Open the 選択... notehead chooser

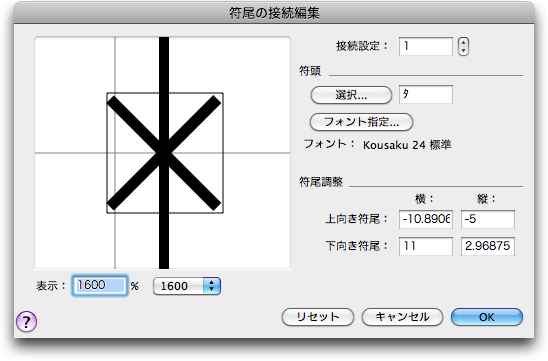click(x=351, y=95)
